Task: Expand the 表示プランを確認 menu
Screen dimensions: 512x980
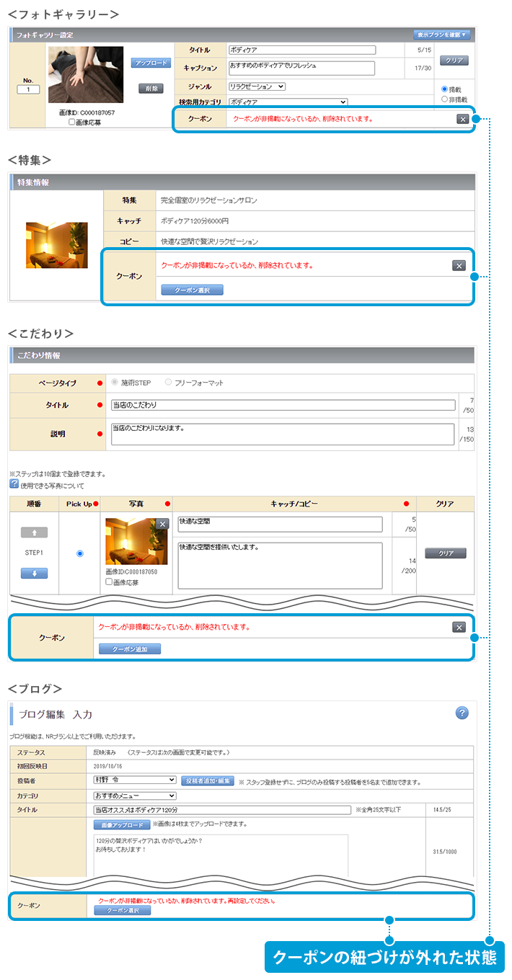Action: 442,35
